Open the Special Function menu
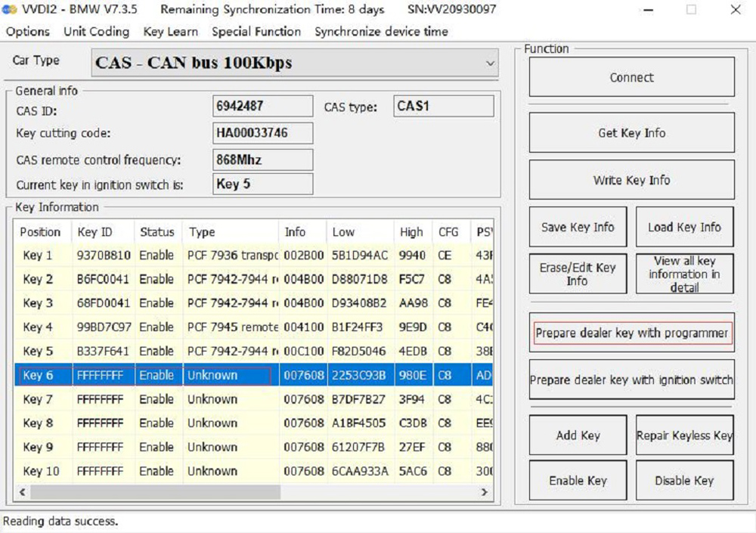The height and width of the screenshot is (533, 756). point(256,32)
